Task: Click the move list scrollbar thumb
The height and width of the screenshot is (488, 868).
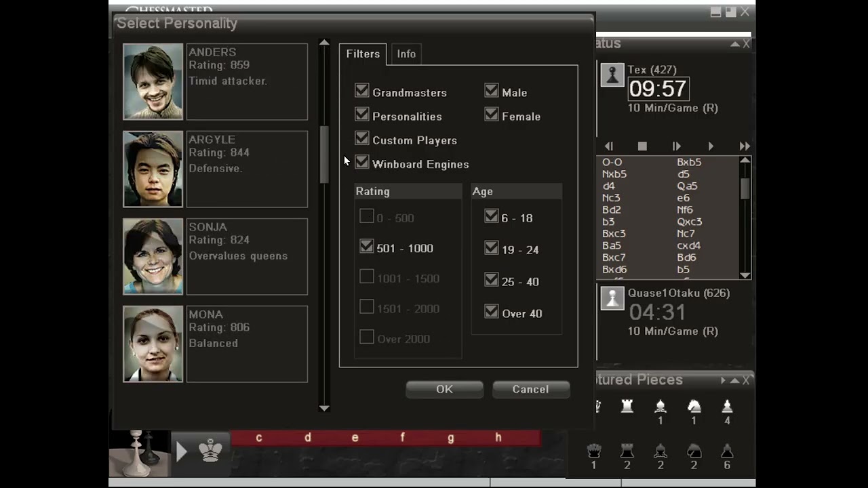Action: [745, 189]
